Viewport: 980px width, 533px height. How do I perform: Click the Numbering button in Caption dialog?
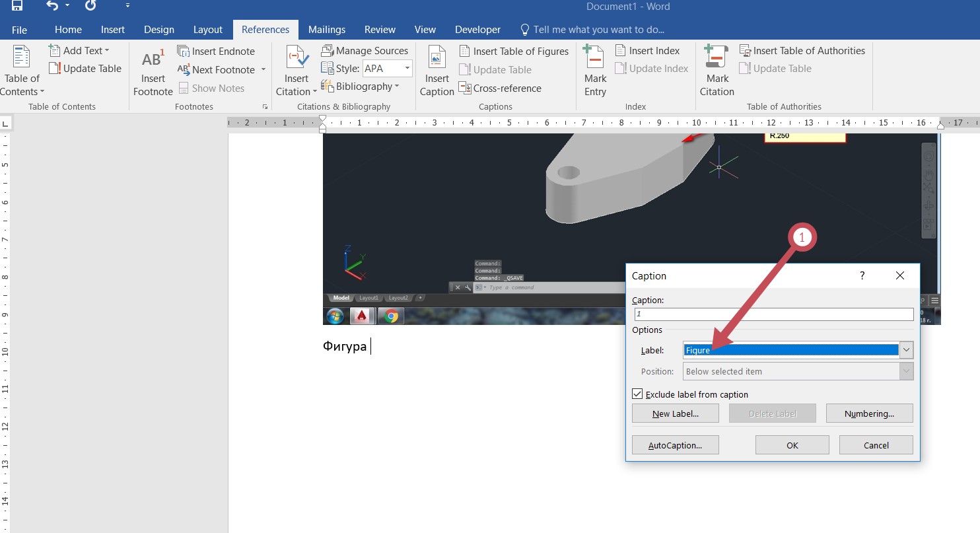(869, 413)
